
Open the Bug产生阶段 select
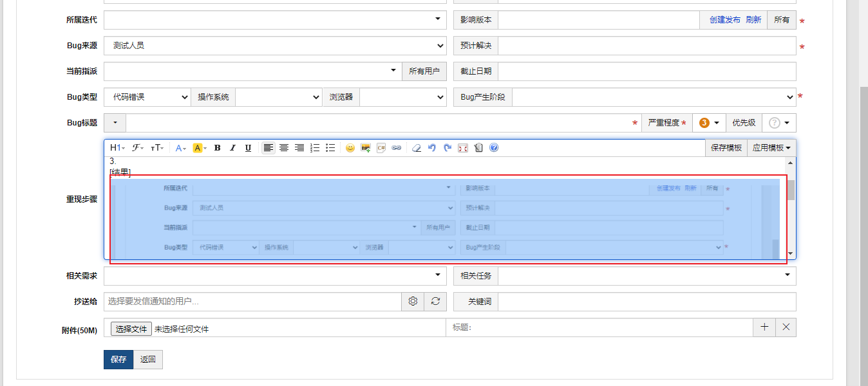[x=654, y=97]
